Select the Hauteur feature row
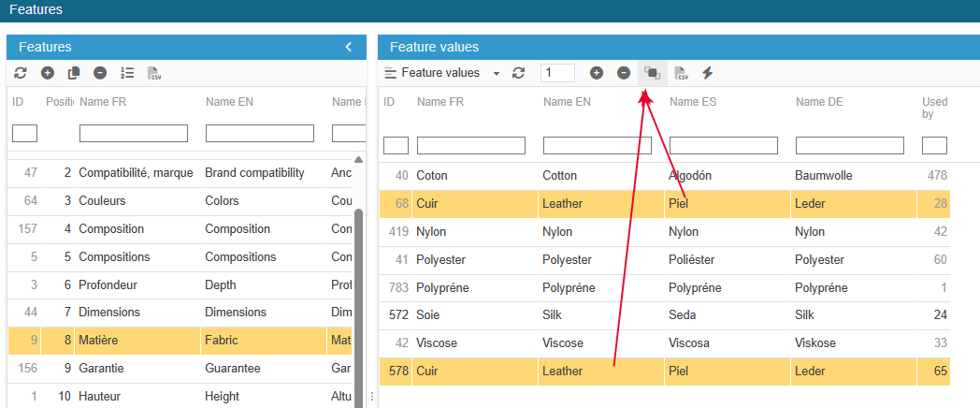This screenshot has width=980, height=408. (180, 396)
